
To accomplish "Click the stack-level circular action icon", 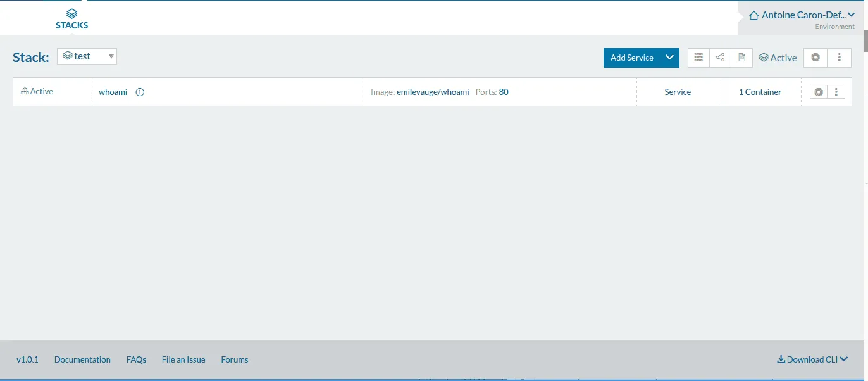I will click(815, 58).
